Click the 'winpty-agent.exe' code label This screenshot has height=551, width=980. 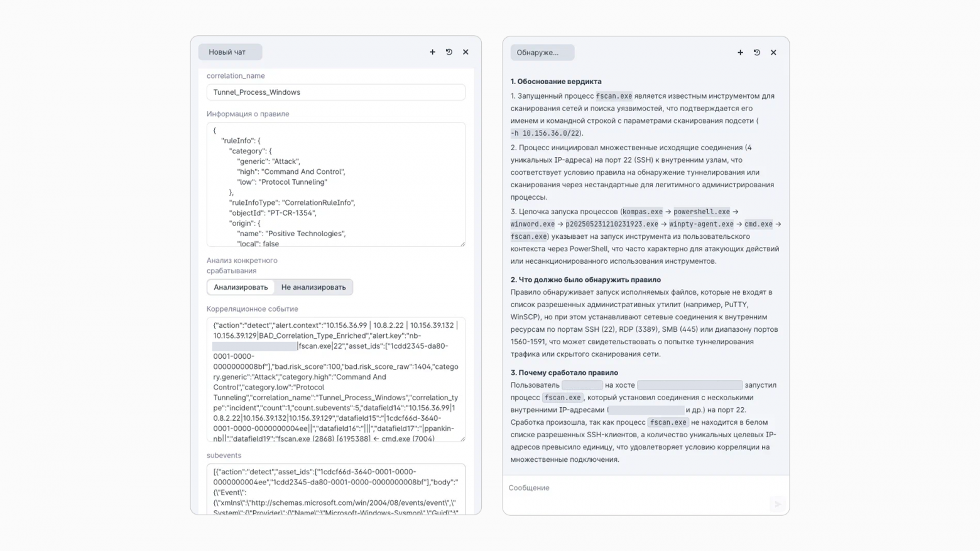coord(701,224)
